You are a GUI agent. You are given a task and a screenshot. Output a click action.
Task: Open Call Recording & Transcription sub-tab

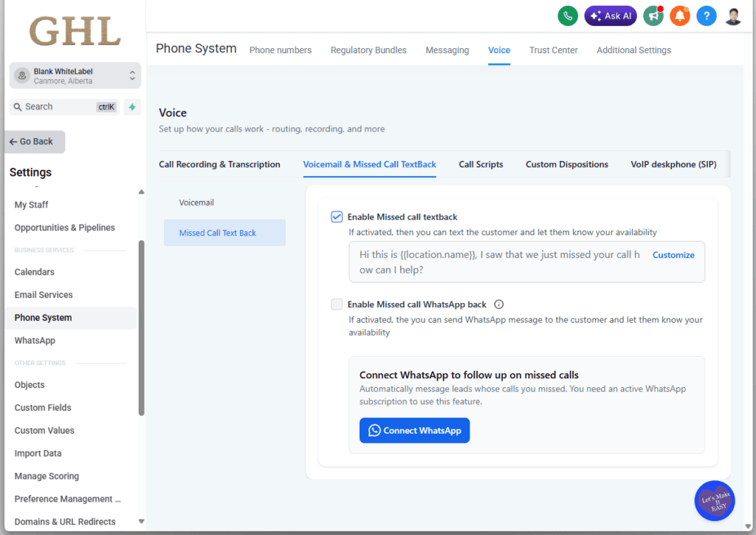(219, 165)
